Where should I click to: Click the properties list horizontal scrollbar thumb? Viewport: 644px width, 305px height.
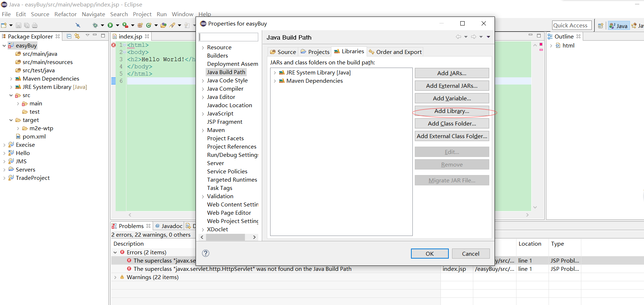point(225,237)
